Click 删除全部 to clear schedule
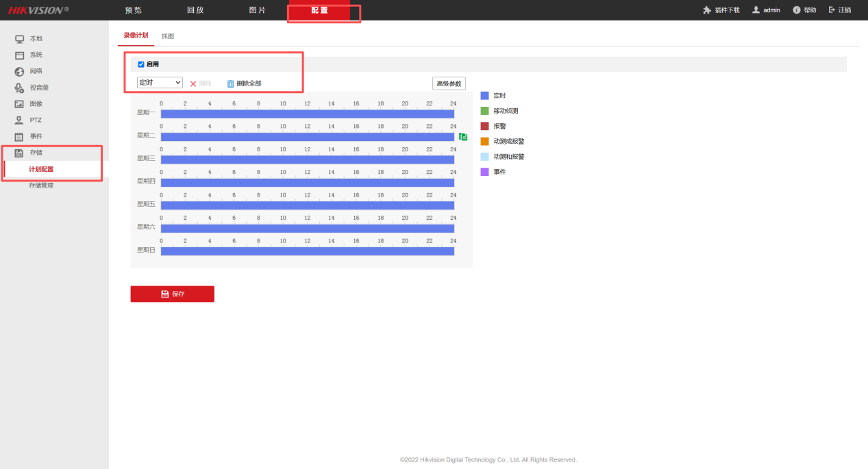This screenshot has height=469, width=868. tap(244, 84)
